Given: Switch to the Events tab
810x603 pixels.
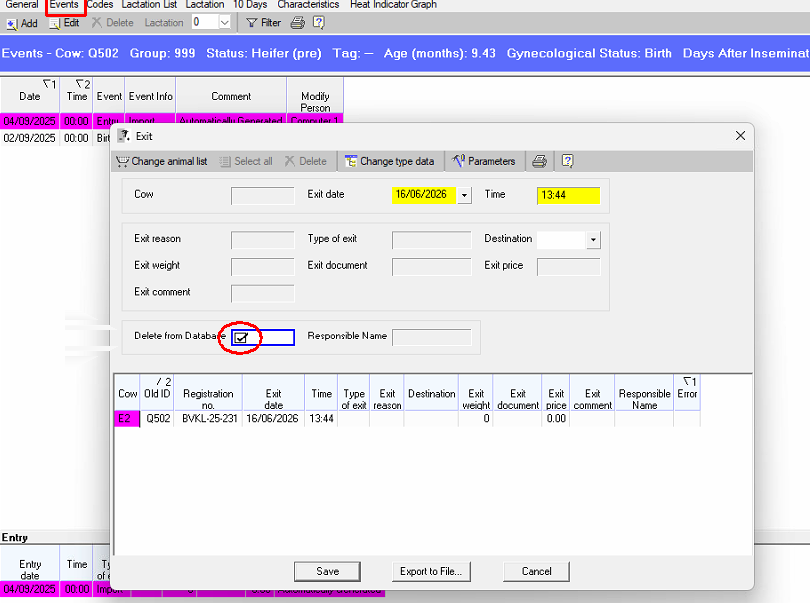Looking at the screenshot, I should 64,5.
